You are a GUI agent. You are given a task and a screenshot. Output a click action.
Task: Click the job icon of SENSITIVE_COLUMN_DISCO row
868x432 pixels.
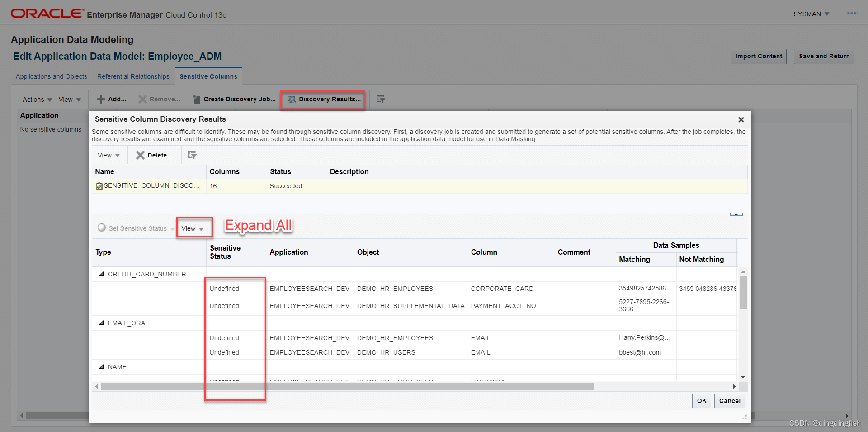tap(99, 186)
